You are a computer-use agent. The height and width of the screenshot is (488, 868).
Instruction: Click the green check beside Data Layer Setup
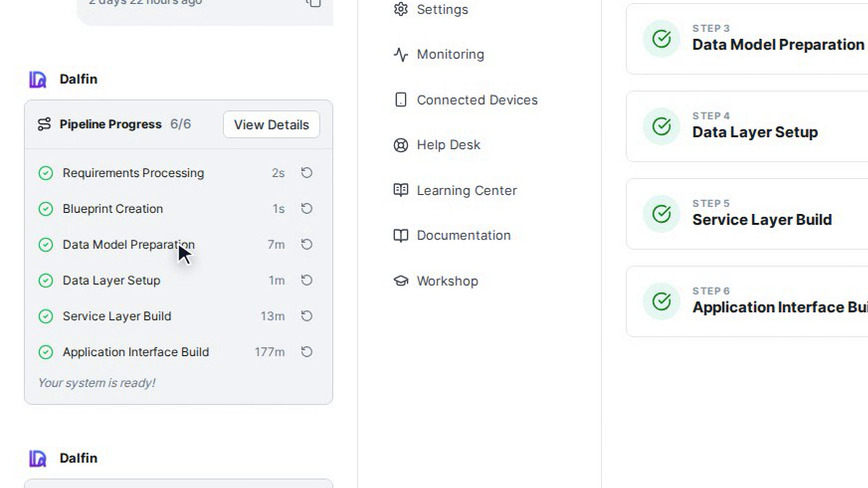click(46, 280)
